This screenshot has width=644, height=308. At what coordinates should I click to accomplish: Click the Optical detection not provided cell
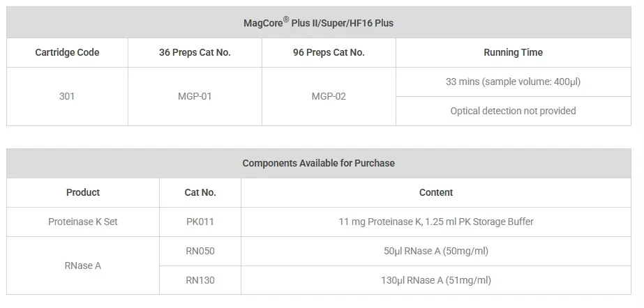point(514,111)
